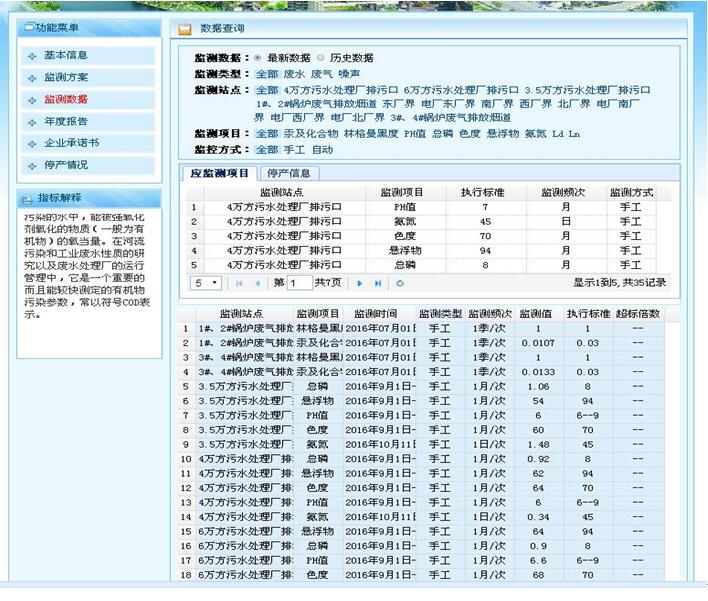
Task: Click the page number input field
Action: click(299, 284)
